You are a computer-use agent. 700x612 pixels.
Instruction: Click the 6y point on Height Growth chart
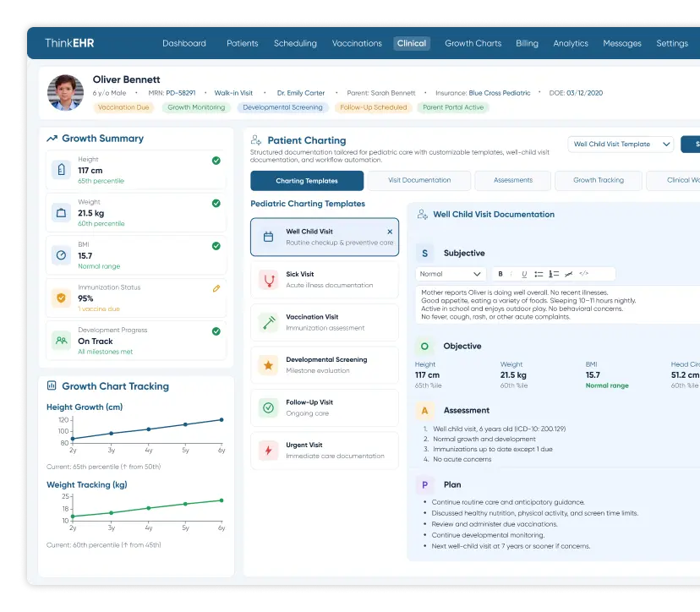click(x=221, y=419)
